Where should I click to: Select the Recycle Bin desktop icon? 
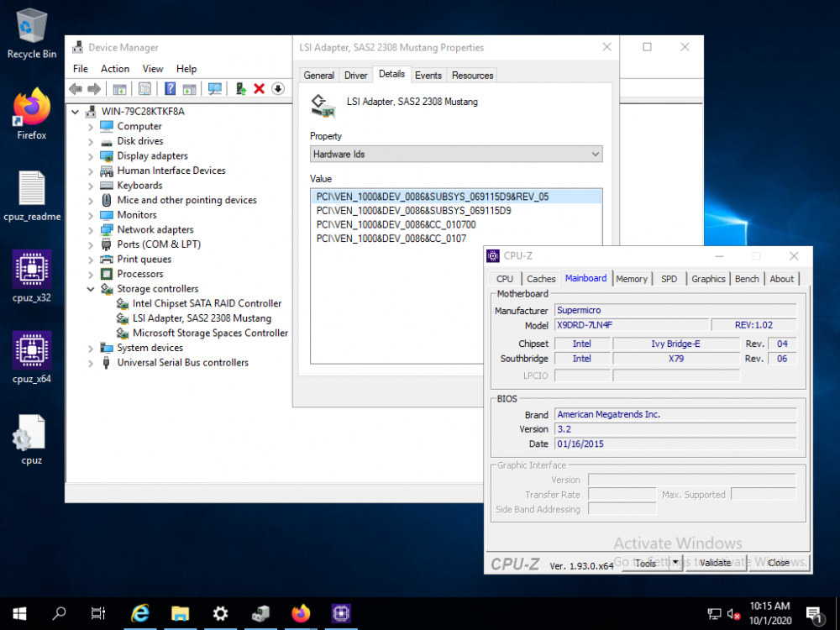pyautogui.click(x=32, y=34)
